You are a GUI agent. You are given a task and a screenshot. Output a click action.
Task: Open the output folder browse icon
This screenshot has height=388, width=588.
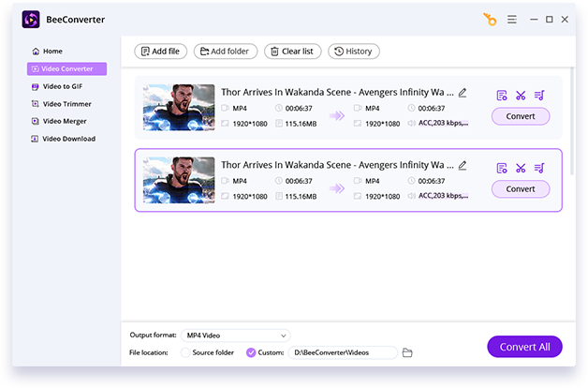(x=407, y=352)
